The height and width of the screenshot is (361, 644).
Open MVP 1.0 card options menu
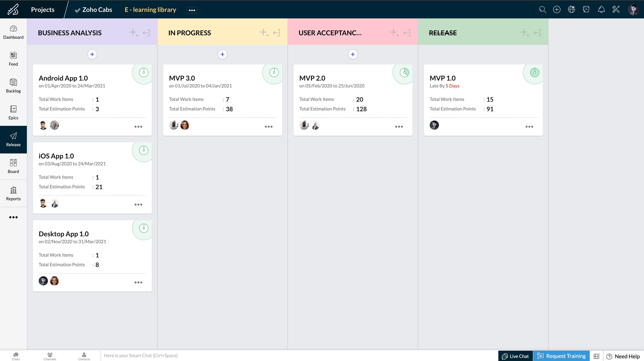[529, 127]
